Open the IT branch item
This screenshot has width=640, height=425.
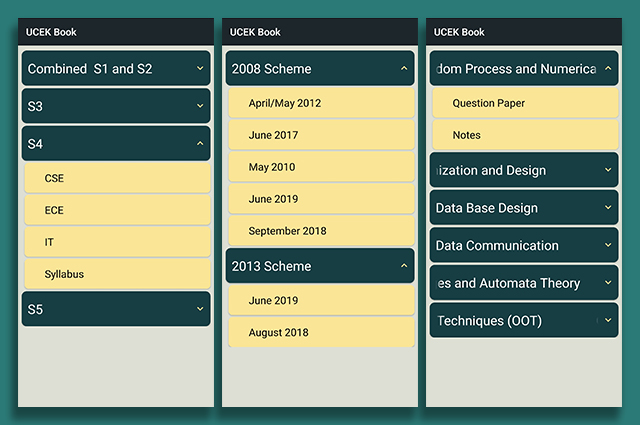[116, 242]
